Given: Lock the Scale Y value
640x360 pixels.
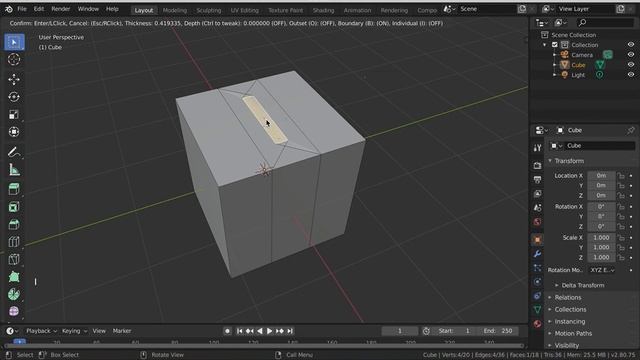Looking at the screenshot, I should pyautogui.click(x=621, y=247).
